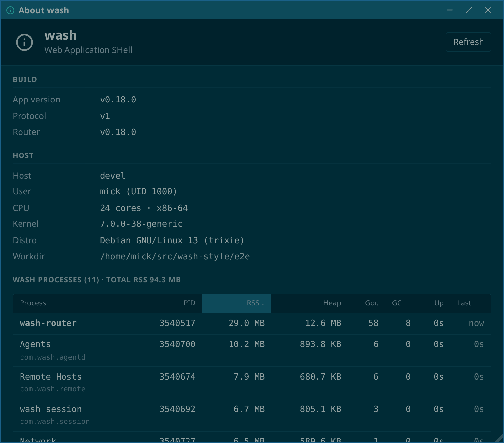The image size is (504, 443).
Task: Select the wash session process name
Action: click(x=51, y=409)
